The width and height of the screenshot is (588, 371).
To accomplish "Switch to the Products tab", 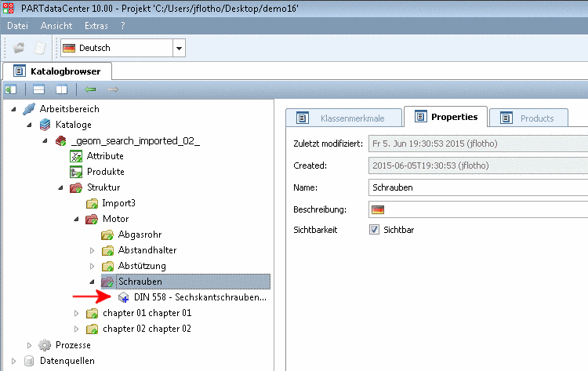I will coord(528,118).
